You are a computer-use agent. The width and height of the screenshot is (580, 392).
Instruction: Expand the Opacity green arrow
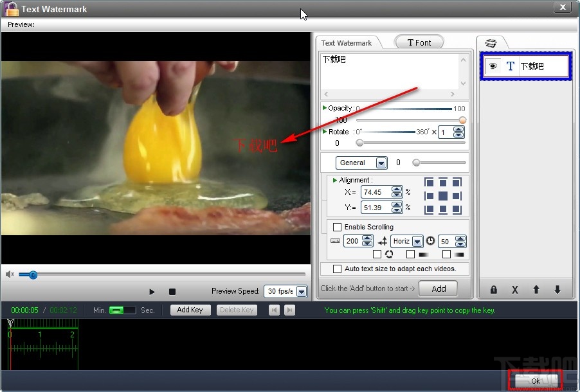(x=324, y=107)
